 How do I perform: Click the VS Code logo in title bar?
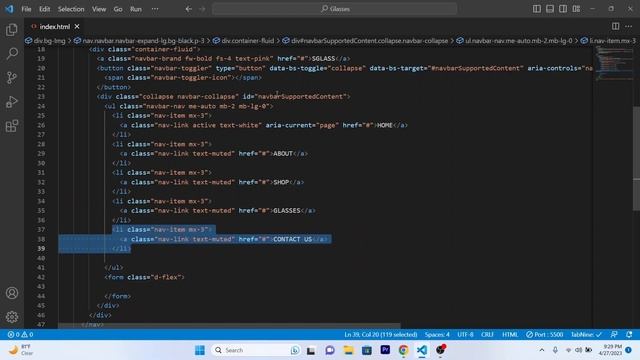pos(9,9)
